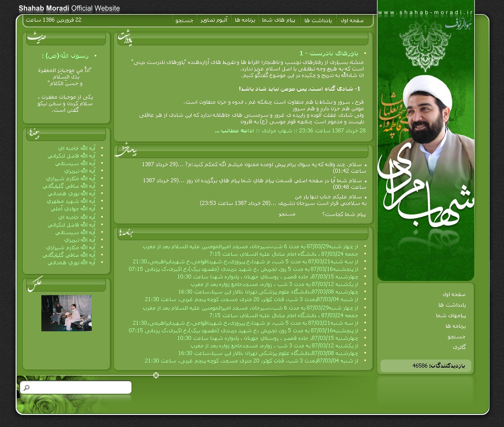Click the پیوندها calligraphy header icon

[35, 133]
